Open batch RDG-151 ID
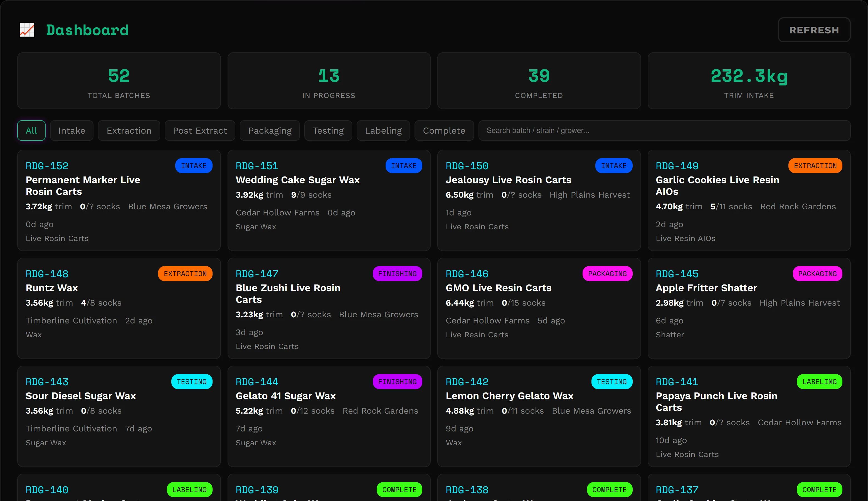 pos(257,166)
